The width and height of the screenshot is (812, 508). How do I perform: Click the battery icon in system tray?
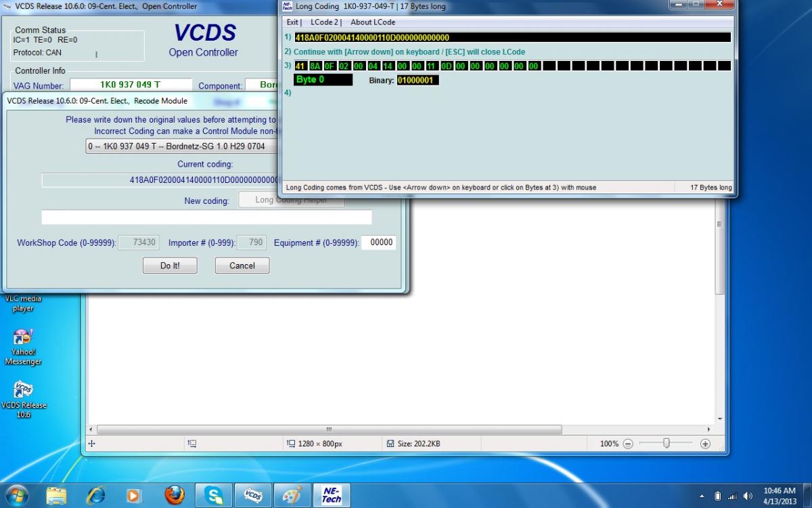(x=718, y=496)
